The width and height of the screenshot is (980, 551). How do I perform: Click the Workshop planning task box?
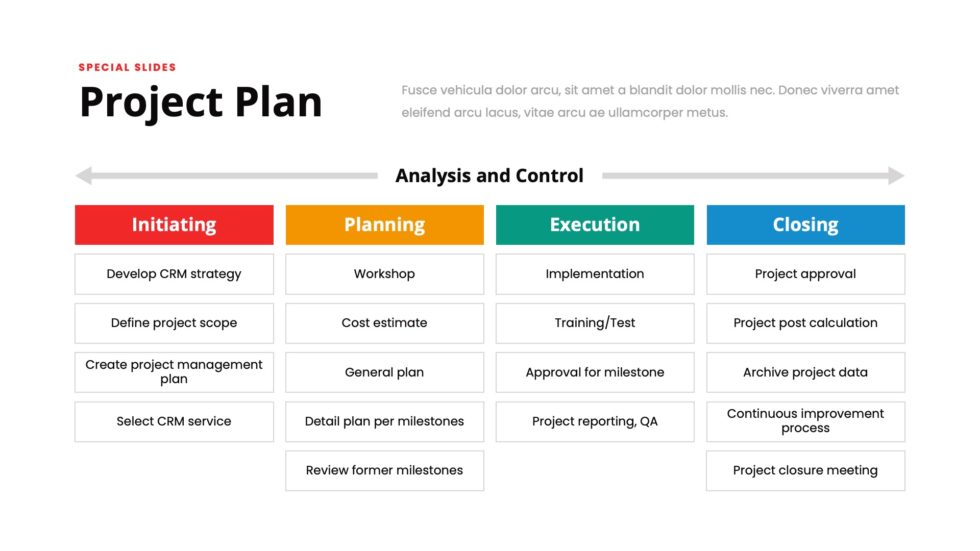pyautogui.click(x=385, y=273)
